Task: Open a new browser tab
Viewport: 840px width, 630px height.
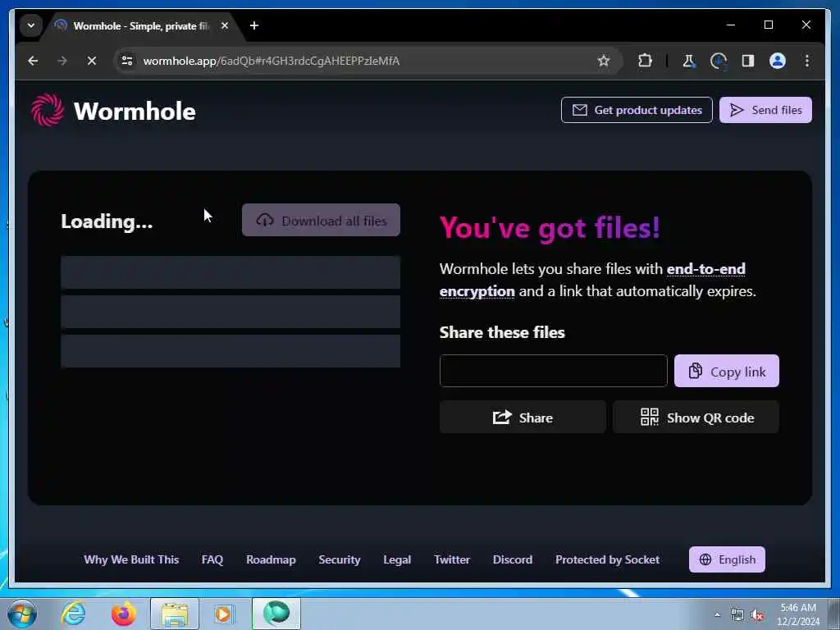Action: pyautogui.click(x=254, y=25)
